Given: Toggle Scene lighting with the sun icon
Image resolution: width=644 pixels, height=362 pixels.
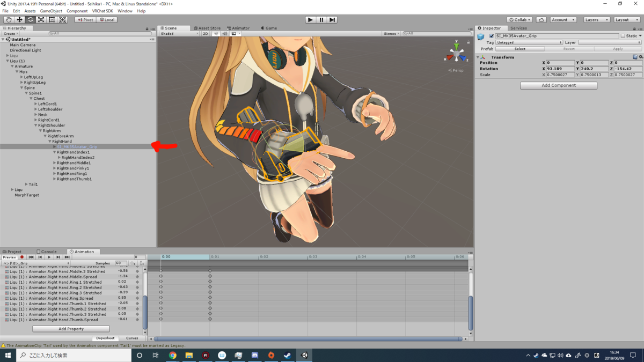Looking at the screenshot, I should (x=216, y=34).
